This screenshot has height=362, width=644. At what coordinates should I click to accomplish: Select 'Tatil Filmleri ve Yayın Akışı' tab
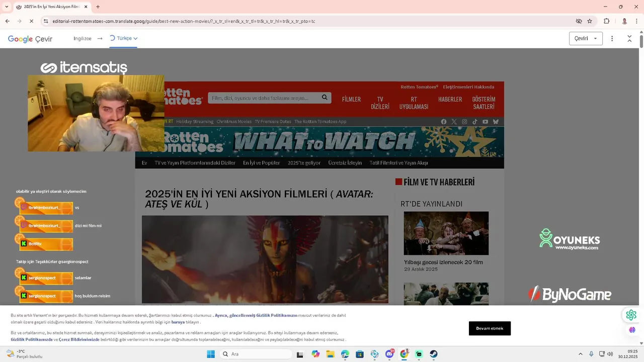pos(398,163)
